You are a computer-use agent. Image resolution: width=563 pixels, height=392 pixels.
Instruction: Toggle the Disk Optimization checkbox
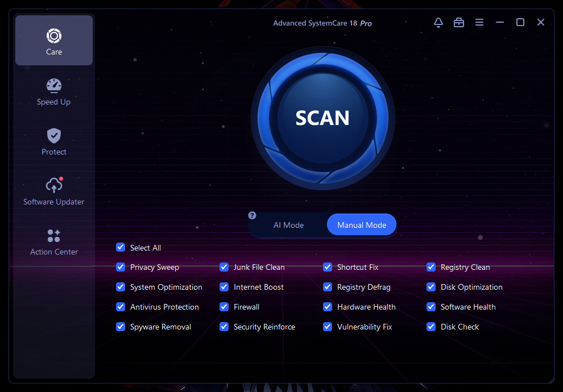(x=431, y=287)
